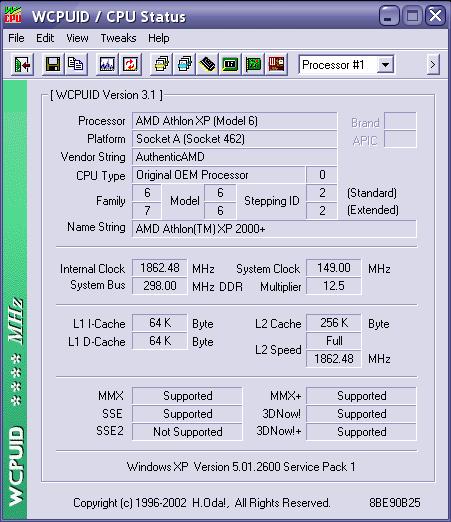Click the WCPUID title bar app icon

click(x=13, y=16)
